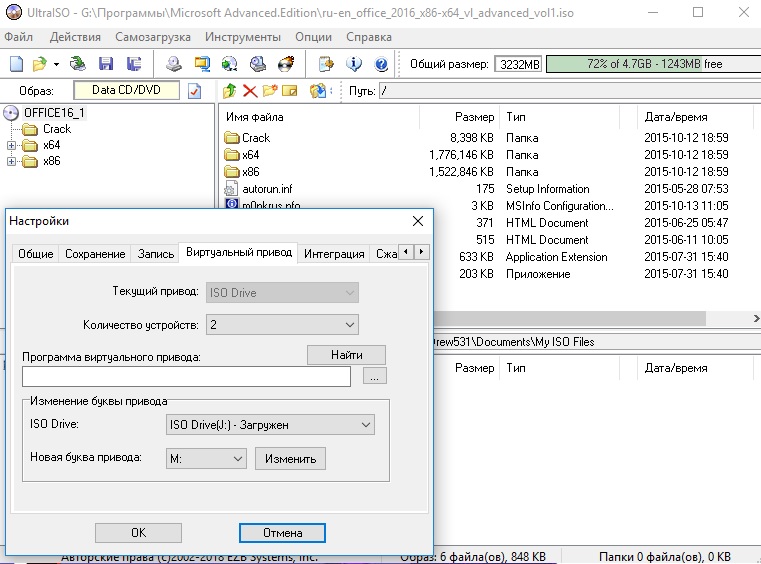Switch to the Общие tab in settings
The image size is (761, 564).
tap(35, 254)
